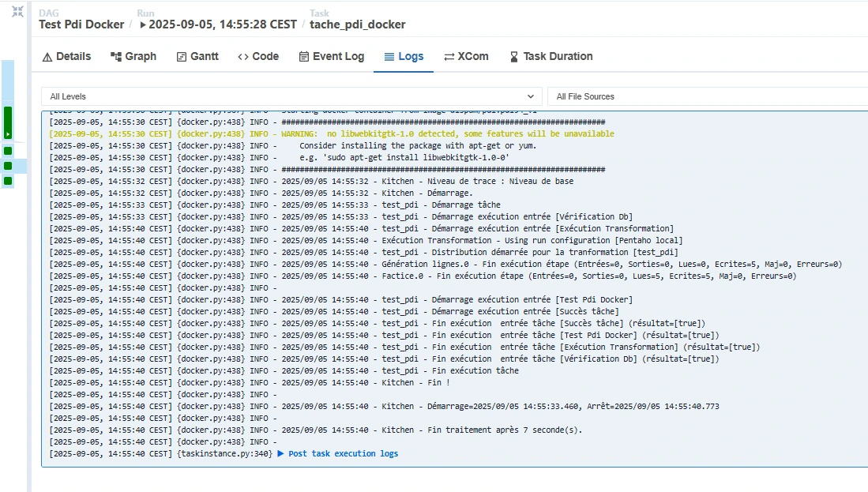Image resolution: width=868 pixels, height=492 pixels.
Task: Open the Gantt tab
Action: click(197, 56)
